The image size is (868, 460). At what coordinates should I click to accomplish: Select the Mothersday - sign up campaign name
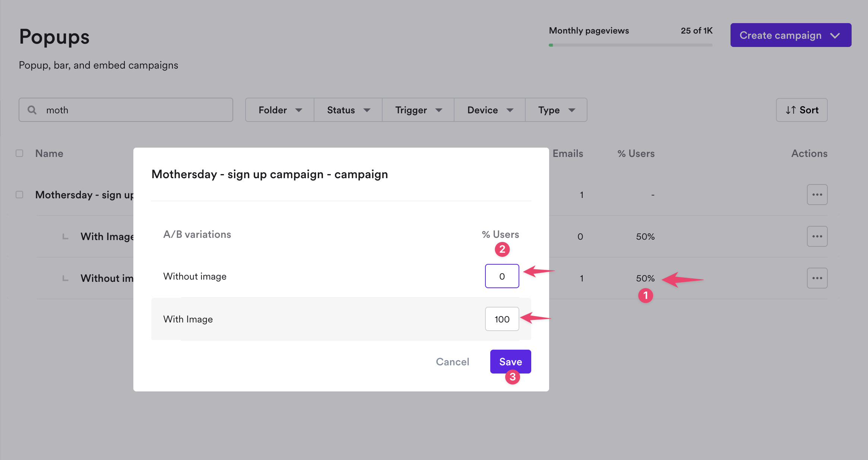tap(84, 195)
